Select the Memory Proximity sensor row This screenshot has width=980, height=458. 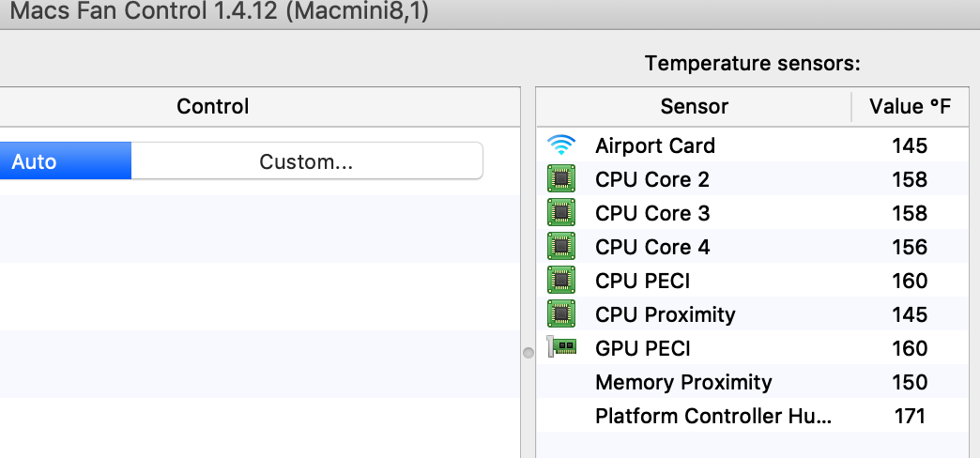point(683,382)
